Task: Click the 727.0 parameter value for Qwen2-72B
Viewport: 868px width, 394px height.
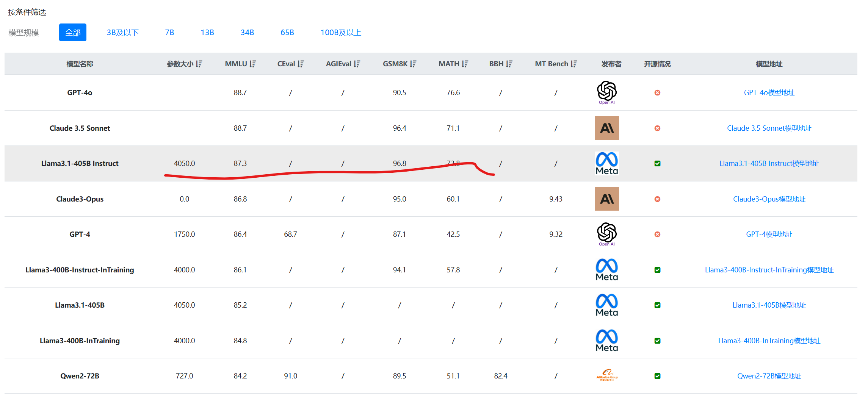Action: [184, 376]
